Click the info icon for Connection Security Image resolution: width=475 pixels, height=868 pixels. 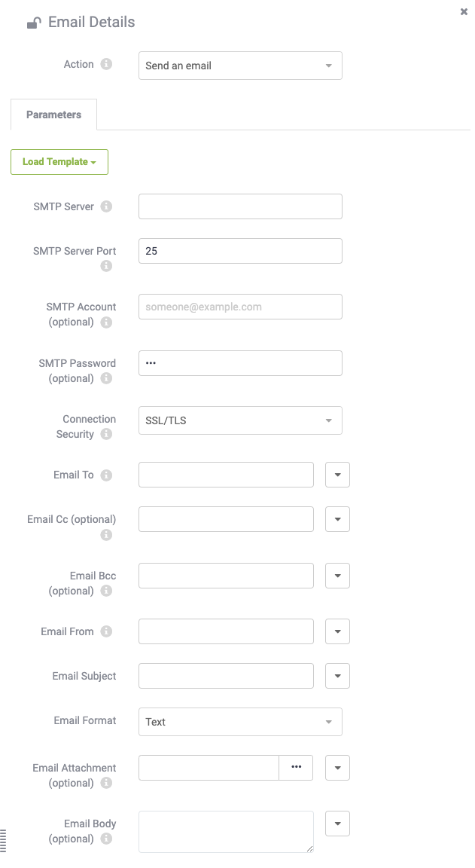click(x=106, y=434)
